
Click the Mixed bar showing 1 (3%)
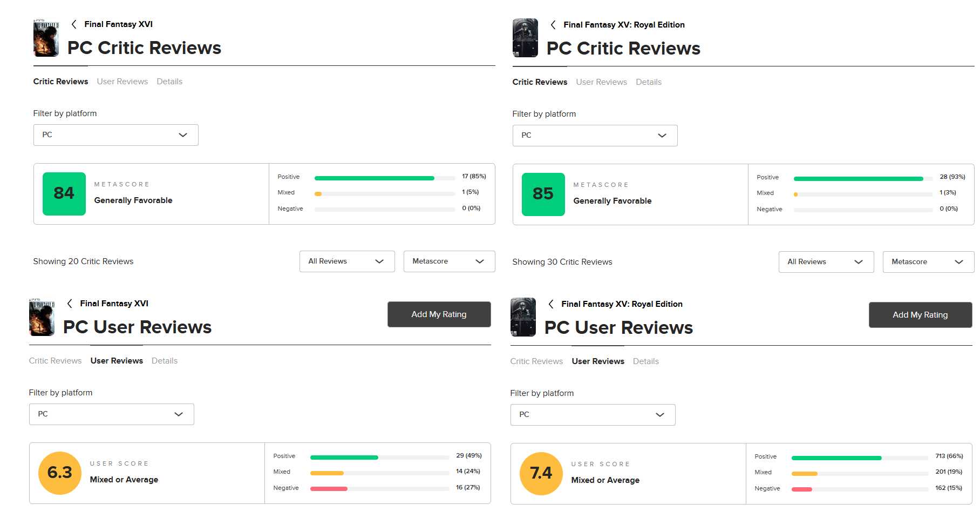[x=863, y=194]
